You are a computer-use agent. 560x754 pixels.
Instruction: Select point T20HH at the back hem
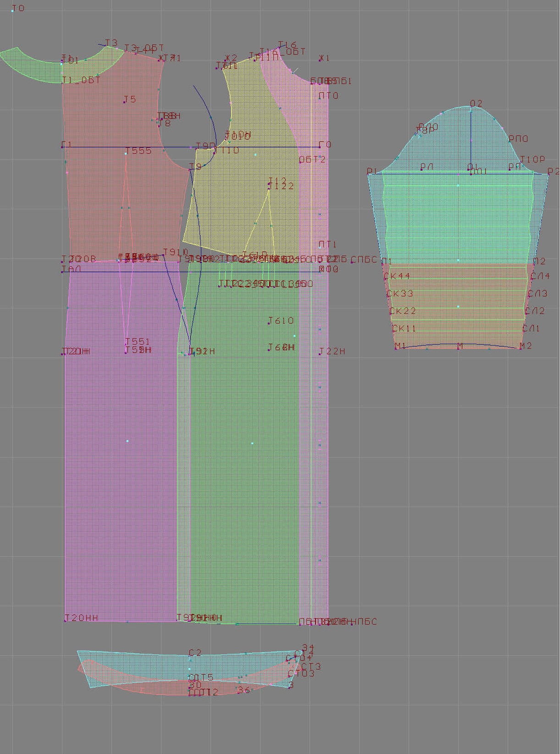66,620
